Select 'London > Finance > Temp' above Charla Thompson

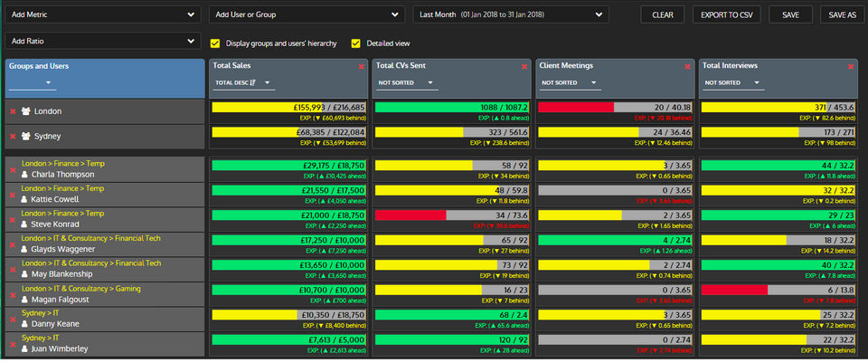62,164
